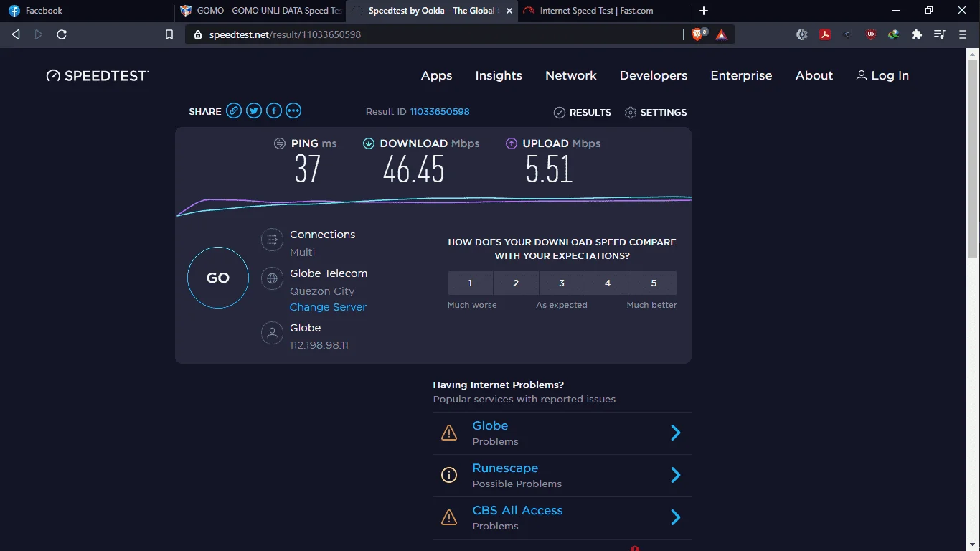The height and width of the screenshot is (551, 980).
Task: Share the result on Facebook
Action: 274,111
